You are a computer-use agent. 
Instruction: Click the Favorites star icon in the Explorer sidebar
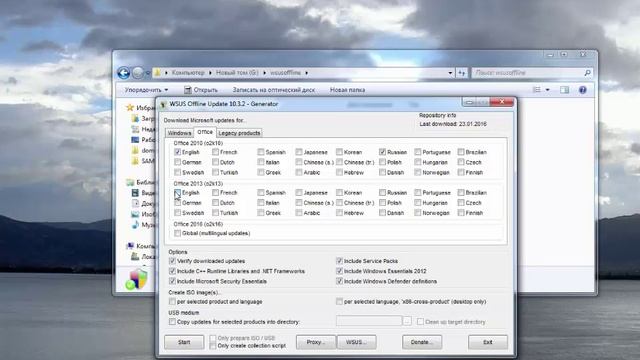pos(130,108)
